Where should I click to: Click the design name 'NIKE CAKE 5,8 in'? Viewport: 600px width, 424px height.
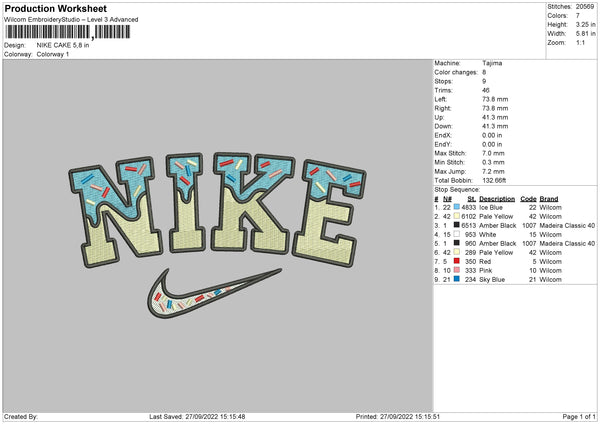click(x=63, y=45)
